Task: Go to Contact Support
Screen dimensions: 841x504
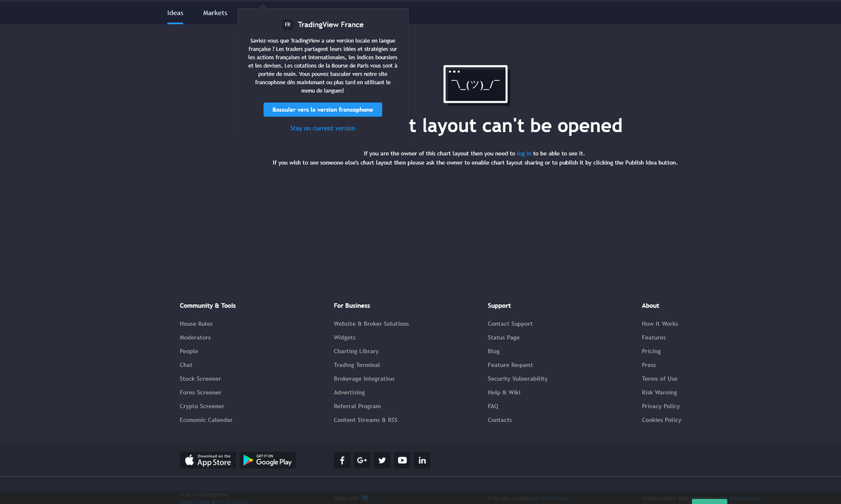Action: coord(510,323)
